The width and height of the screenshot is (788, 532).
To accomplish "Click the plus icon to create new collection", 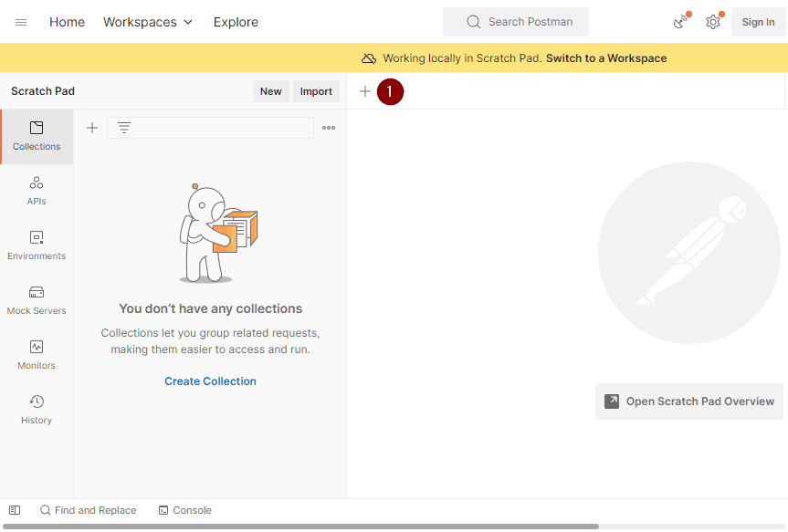I will click(x=92, y=128).
